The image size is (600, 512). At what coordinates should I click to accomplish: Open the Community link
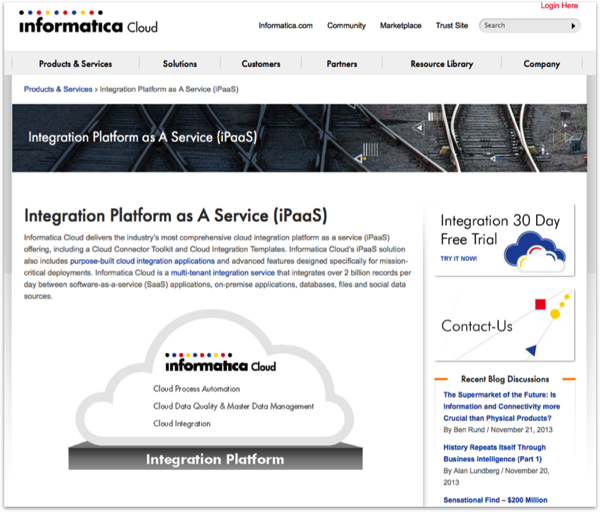click(346, 26)
